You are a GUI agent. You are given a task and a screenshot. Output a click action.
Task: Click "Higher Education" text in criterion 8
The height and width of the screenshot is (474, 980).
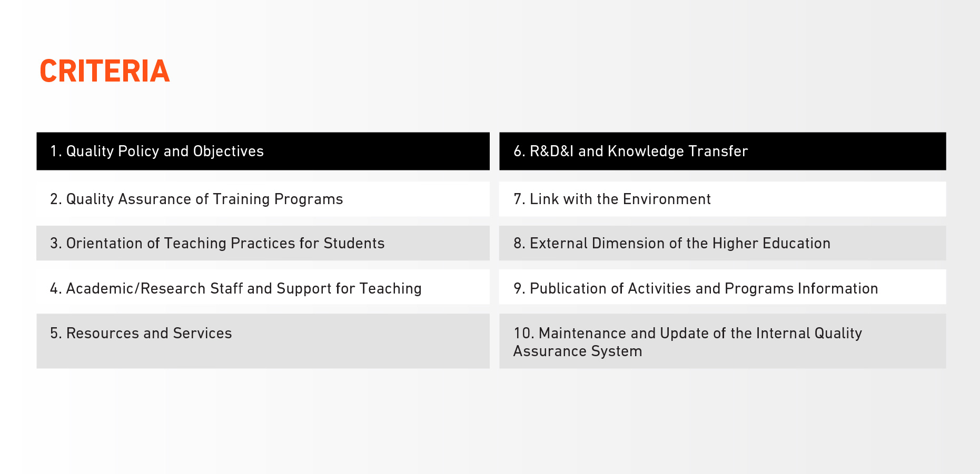pyautogui.click(x=771, y=244)
